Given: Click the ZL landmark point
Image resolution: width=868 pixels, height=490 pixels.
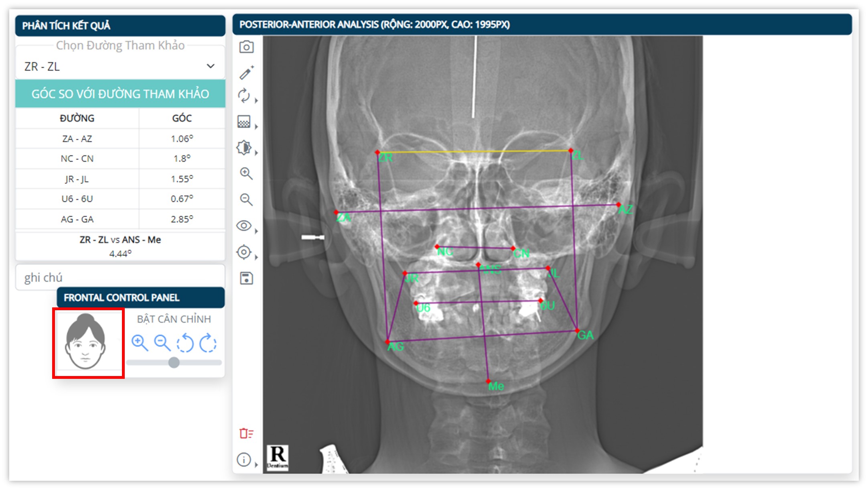Looking at the screenshot, I should [570, 150].
